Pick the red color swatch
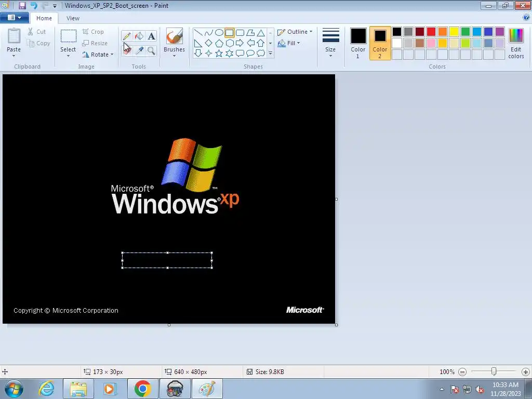 coord(431,32)
